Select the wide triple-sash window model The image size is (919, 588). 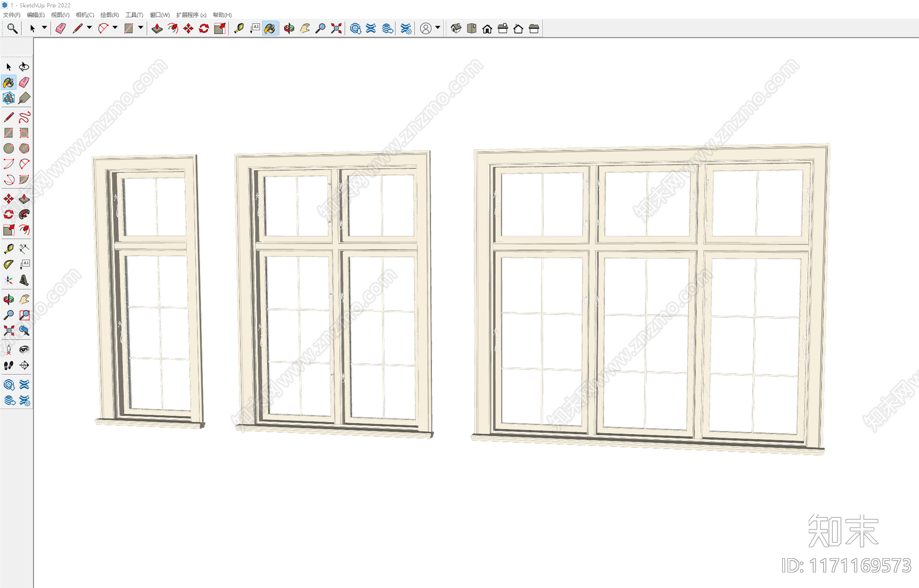[x=650, y=299]
